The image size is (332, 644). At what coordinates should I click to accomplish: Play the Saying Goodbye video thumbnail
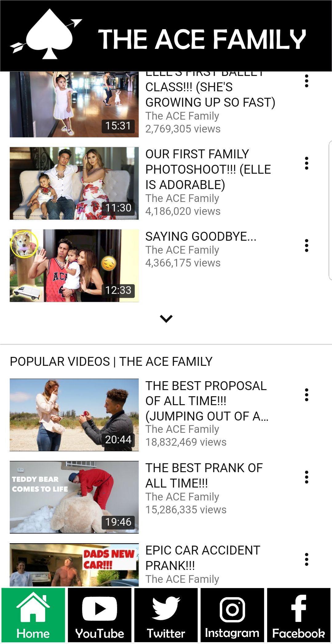click(x=74, y=266)
